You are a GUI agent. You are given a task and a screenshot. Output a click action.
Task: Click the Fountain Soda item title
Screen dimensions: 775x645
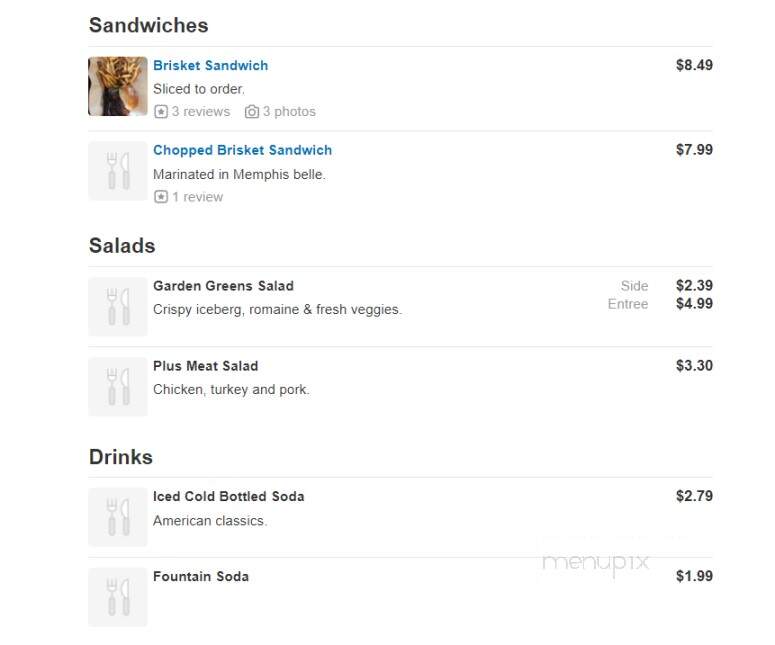(200, 576)
